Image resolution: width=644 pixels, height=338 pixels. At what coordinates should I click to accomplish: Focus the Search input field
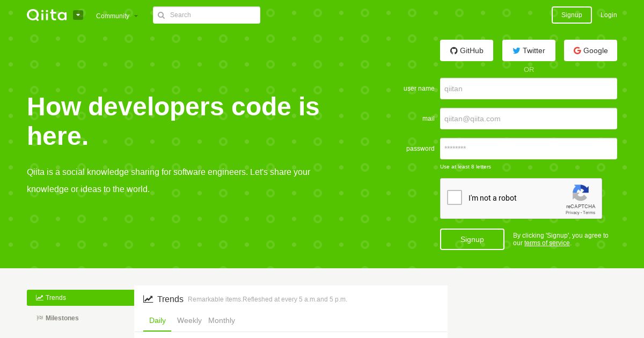[x=207, y=15]
